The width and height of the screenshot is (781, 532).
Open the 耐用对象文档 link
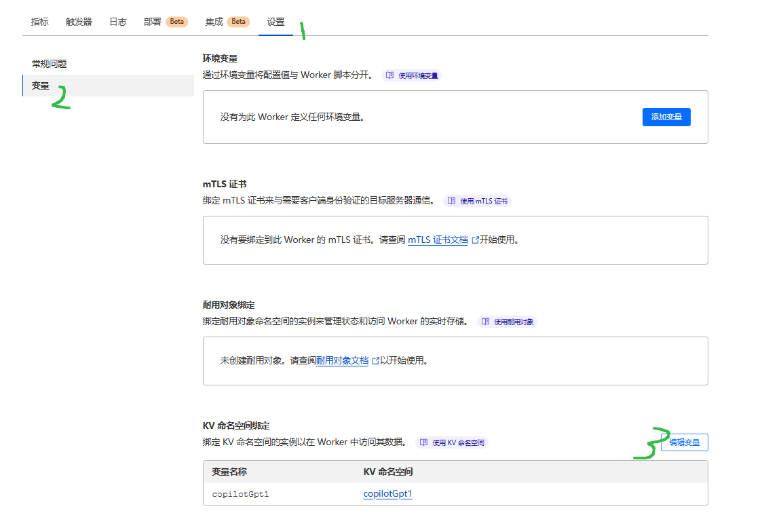pos(343,361)
